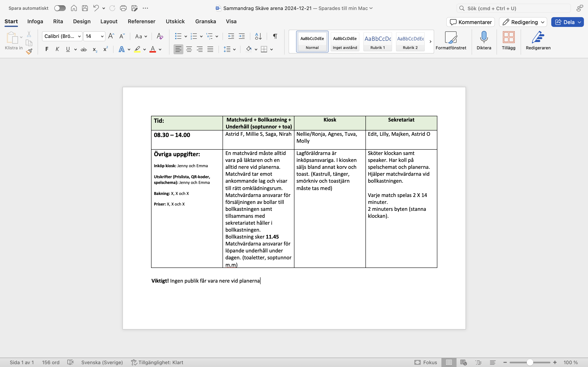The image size is (588, 367).
Task: Click the Clear Formatting eraser icon
Action: pos(160,36)
